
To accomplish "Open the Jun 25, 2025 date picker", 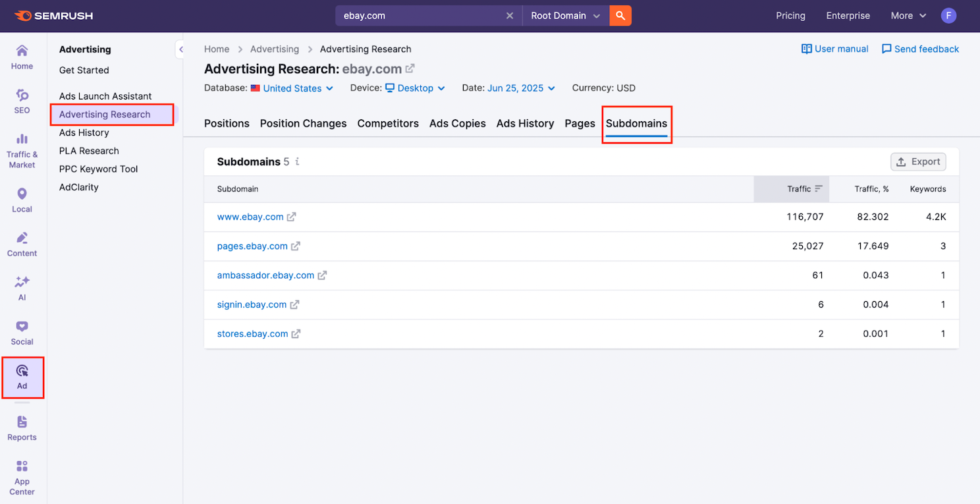I will [521, 88].
